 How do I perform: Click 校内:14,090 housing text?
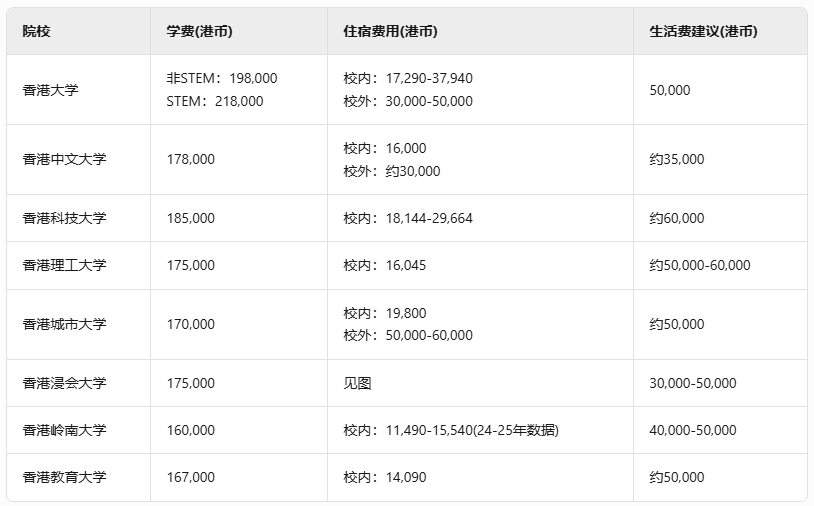385,477
